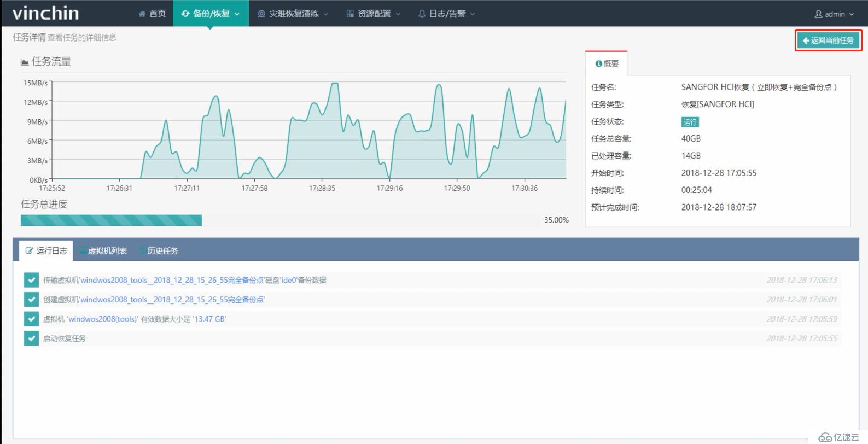Open the 备份/恢复 menu
The width and height of the screenshot is (868, 444).
pos(211,14)
